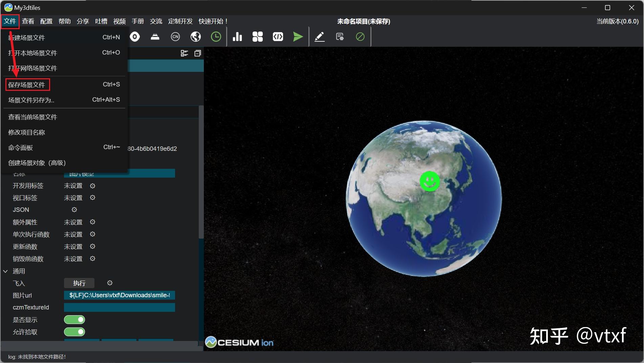Screen dimensions: 644x363
Task: Click the 快速开始! menu item
Action: 213,21
